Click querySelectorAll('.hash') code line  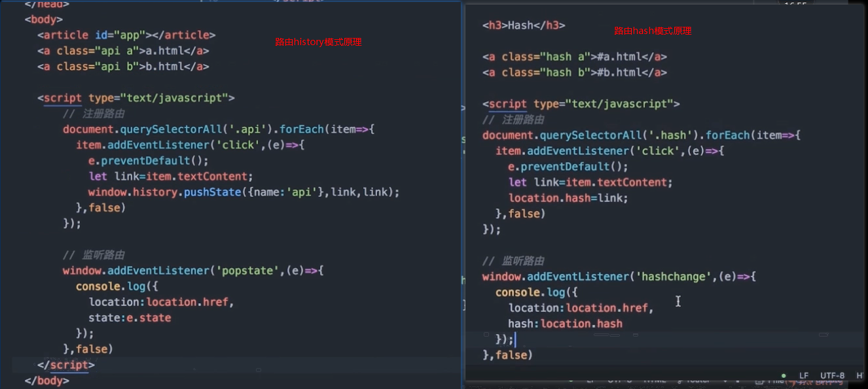point(642,135)
